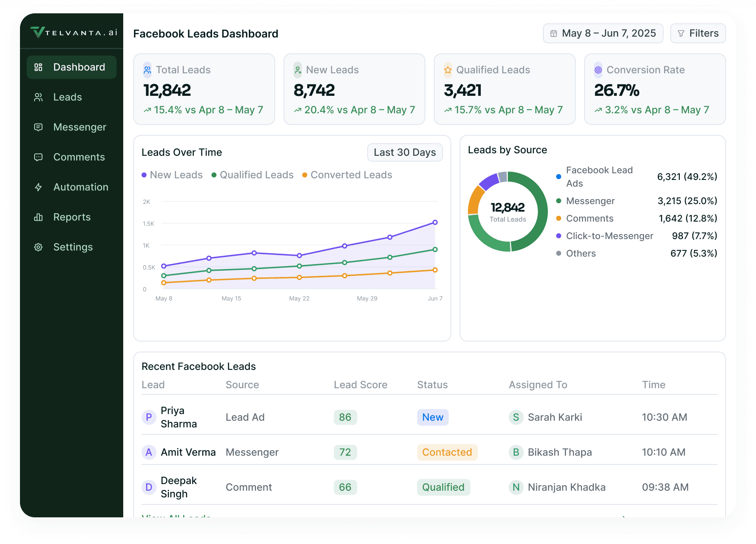Click the 15.4% vs Apr 8 – May 7 trend
The height and width of the screenshot is (544, 756).
tap(204, 110)
